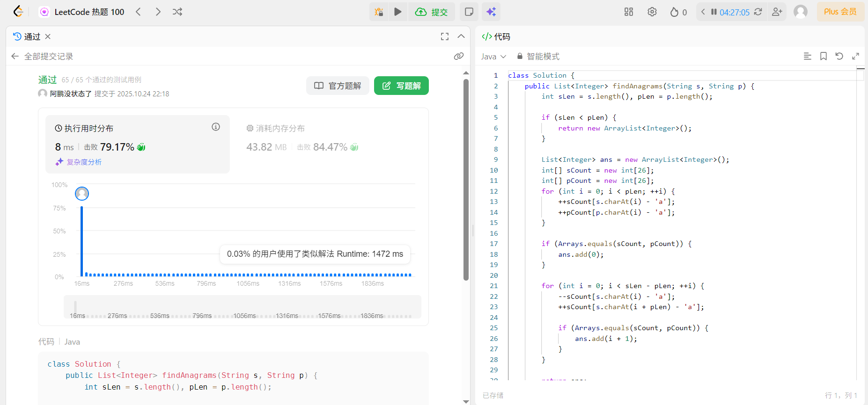This screenshot has width=868, height=405.
Task: Click 'return new ArrayList<Integer>();' on line 6
Action: (625, 128)
